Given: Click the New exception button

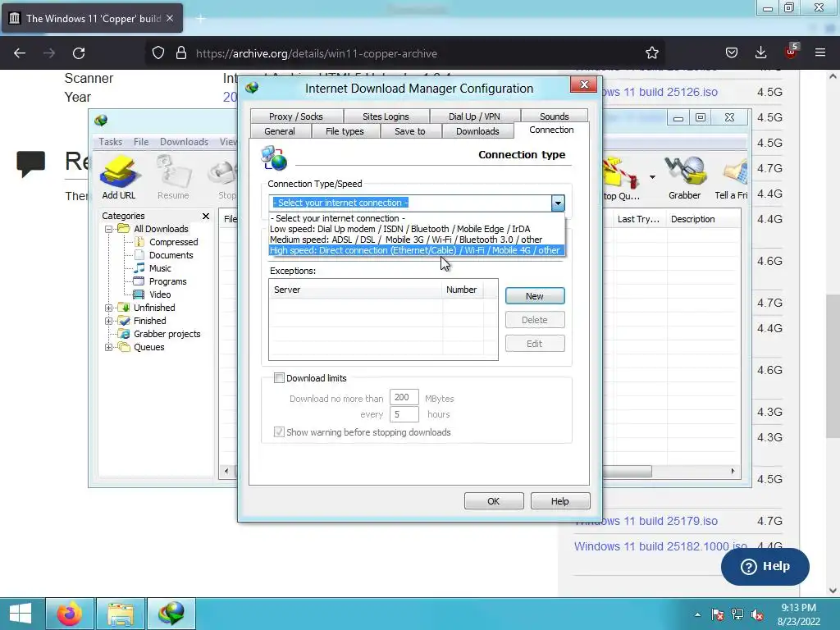Looking at the screenshot, I should 535,296.
